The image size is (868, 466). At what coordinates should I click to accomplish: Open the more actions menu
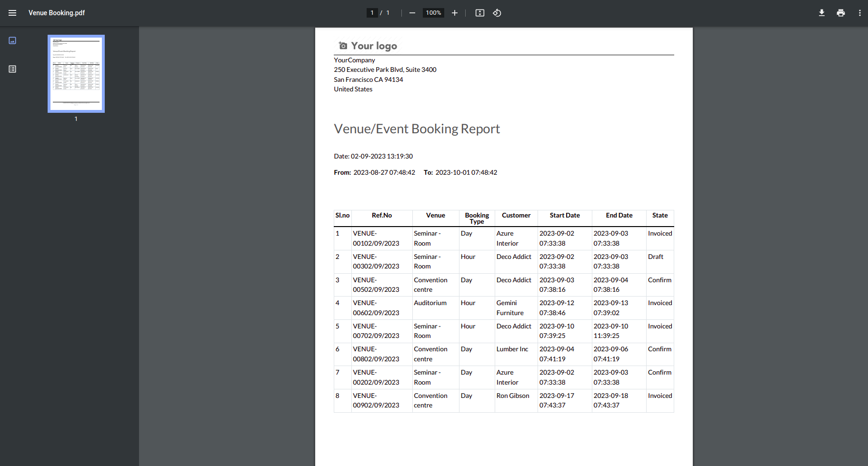click(860, 13)
